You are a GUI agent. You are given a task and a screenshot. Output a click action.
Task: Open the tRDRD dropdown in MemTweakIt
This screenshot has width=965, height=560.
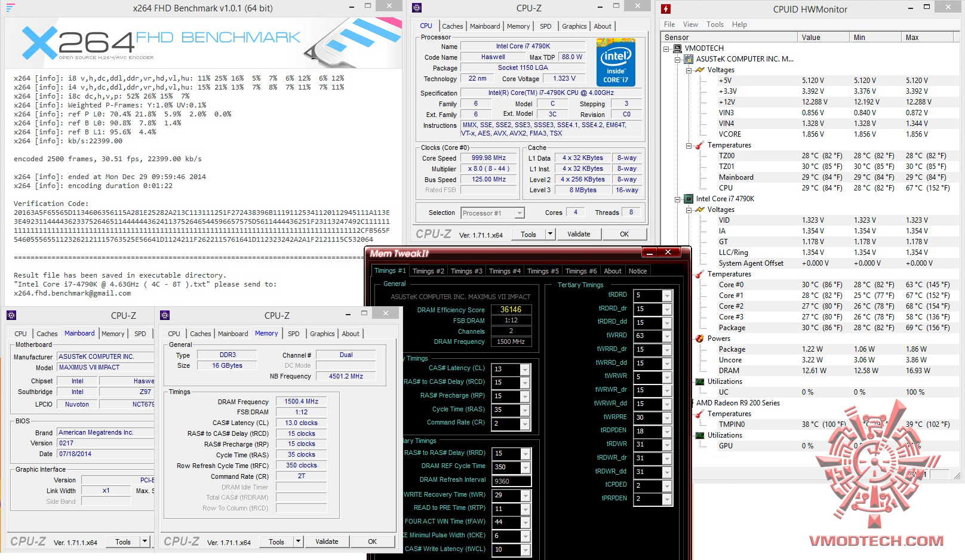(667, 296)
